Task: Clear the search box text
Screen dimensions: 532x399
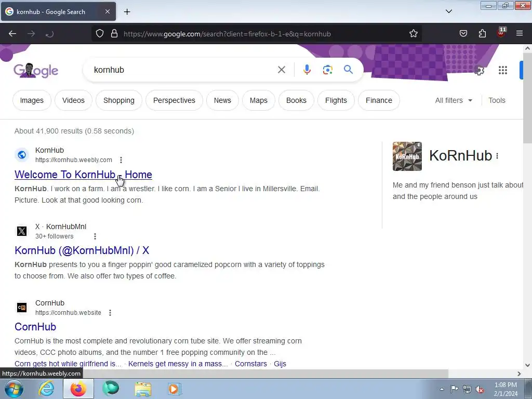Action: pyautogui.click(x=281, y=70)
